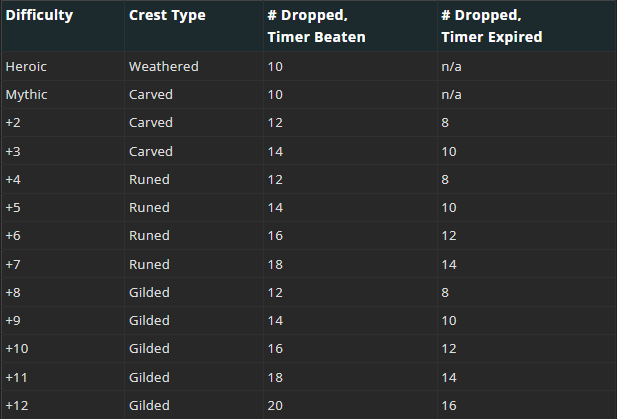Select the Carved cell in the +3 row
This screenshot has height=419, width=617.
coord(151,151)
